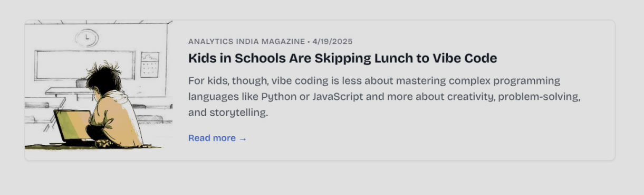Click the laptop in the illustration

point(73,127)
